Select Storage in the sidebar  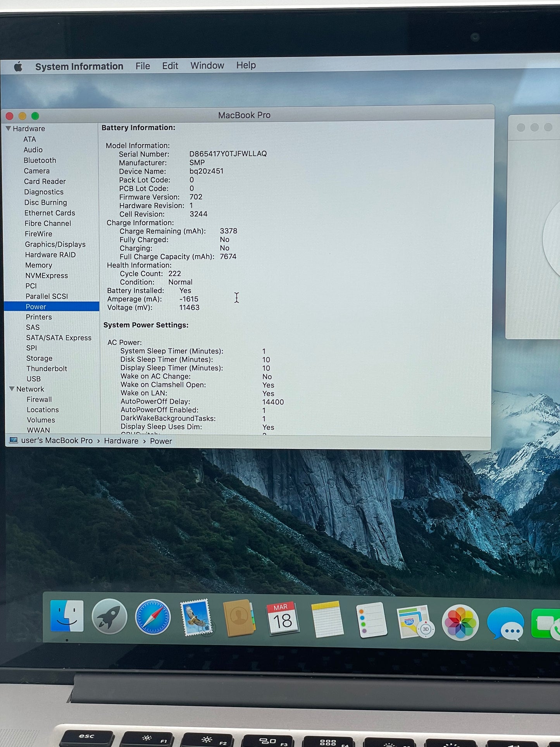pos(39,358)
